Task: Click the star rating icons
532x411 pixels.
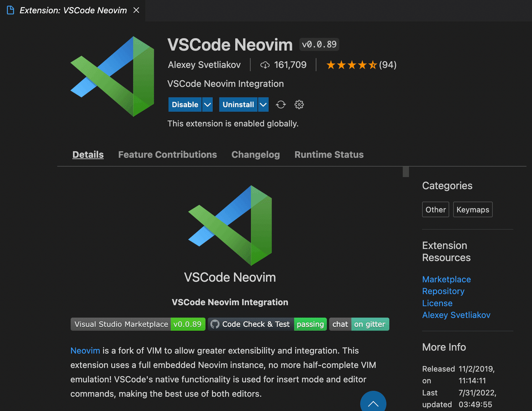Action: 352,65
